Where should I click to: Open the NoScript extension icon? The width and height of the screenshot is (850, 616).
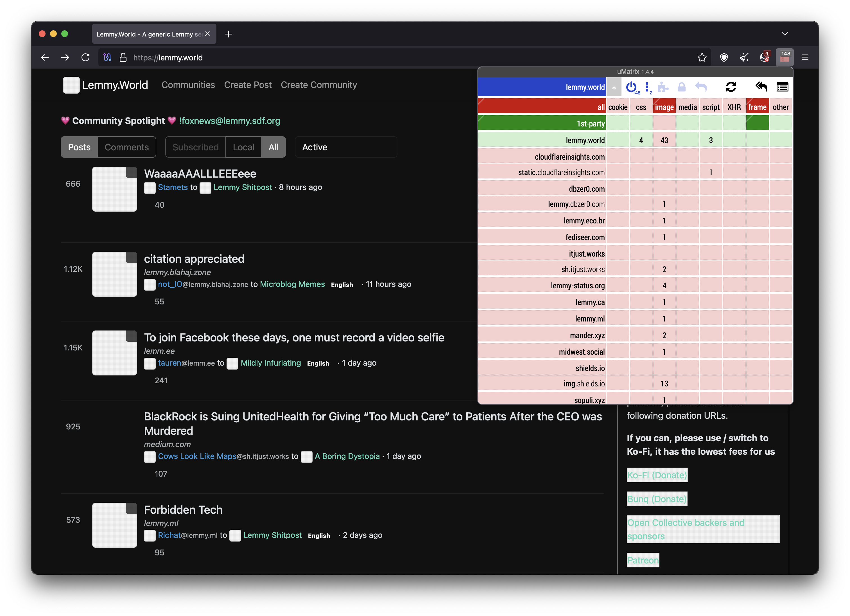[765, 57]
